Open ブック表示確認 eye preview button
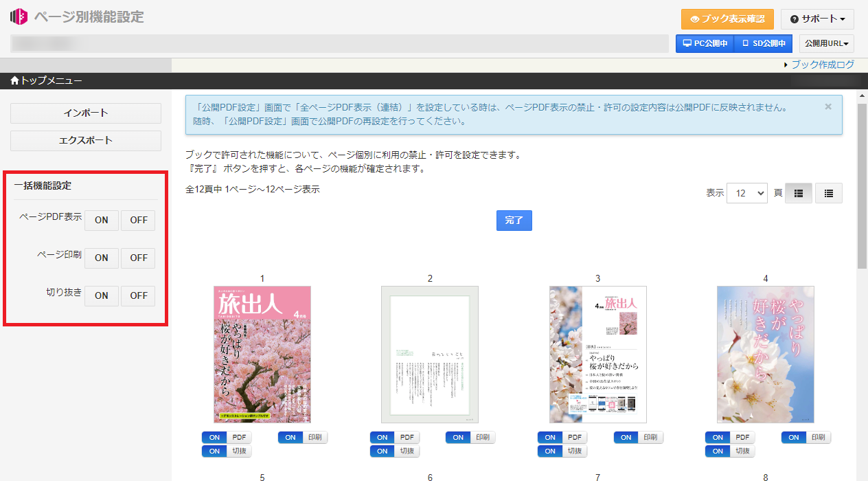 [727, 19]
